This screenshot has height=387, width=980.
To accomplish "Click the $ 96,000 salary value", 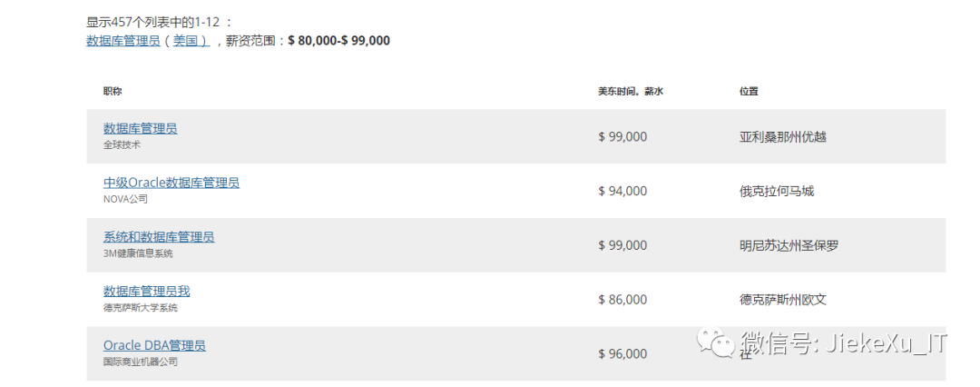I will click(622, 354).
